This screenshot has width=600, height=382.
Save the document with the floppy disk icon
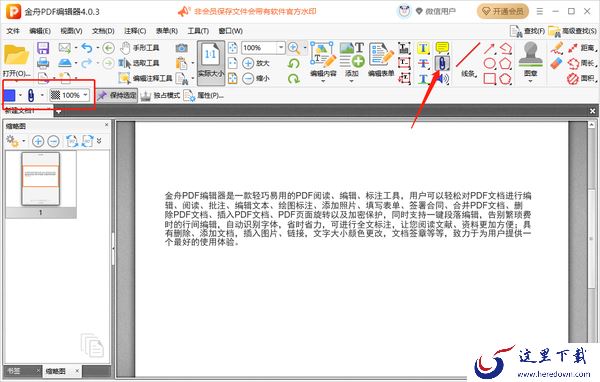coord(43,48)
